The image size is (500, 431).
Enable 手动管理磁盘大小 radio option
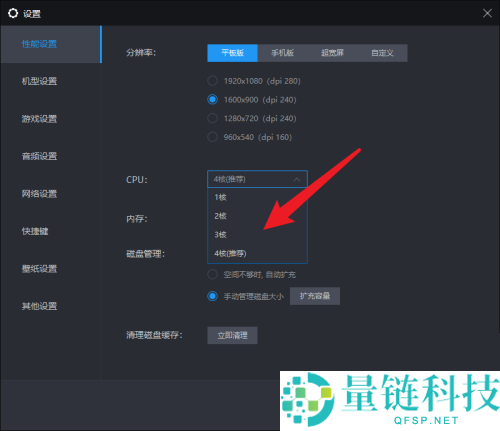[212, 296]
